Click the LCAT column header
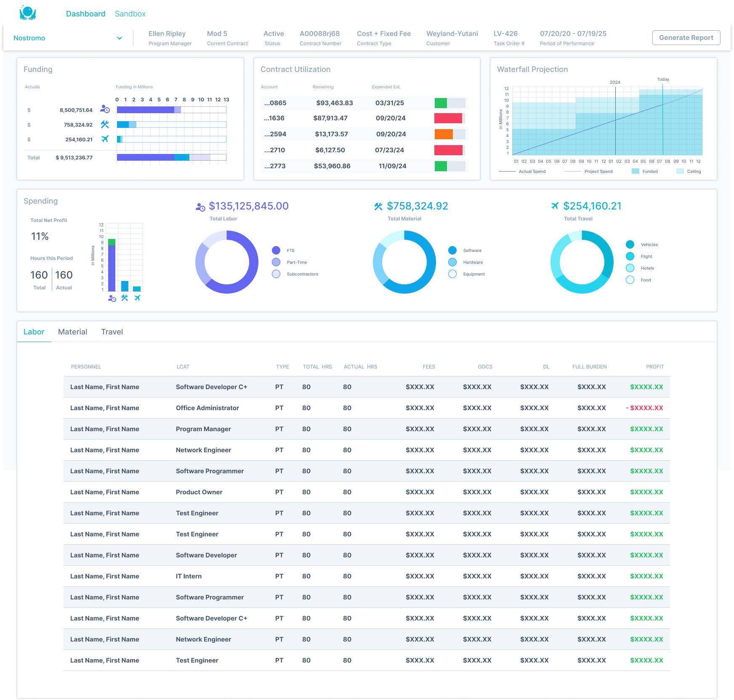Image resolution: width=734 pixels, height=700 pixels. [183, 367]
